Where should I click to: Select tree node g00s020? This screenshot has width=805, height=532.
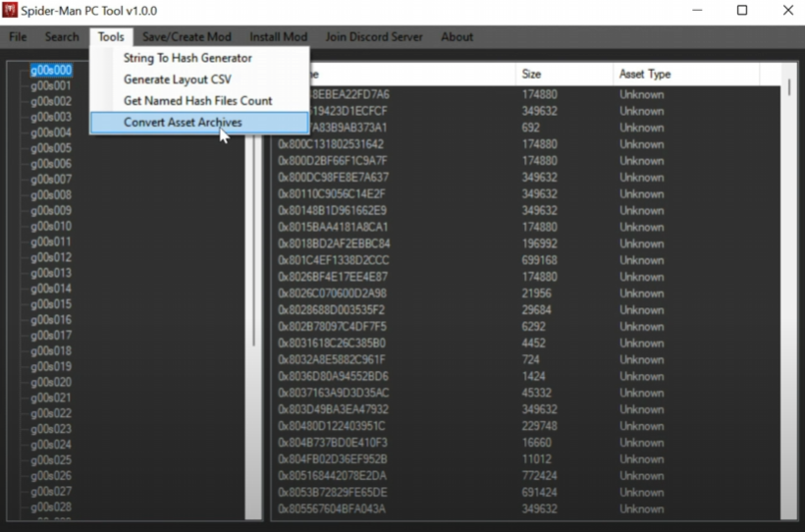(51, 382)
